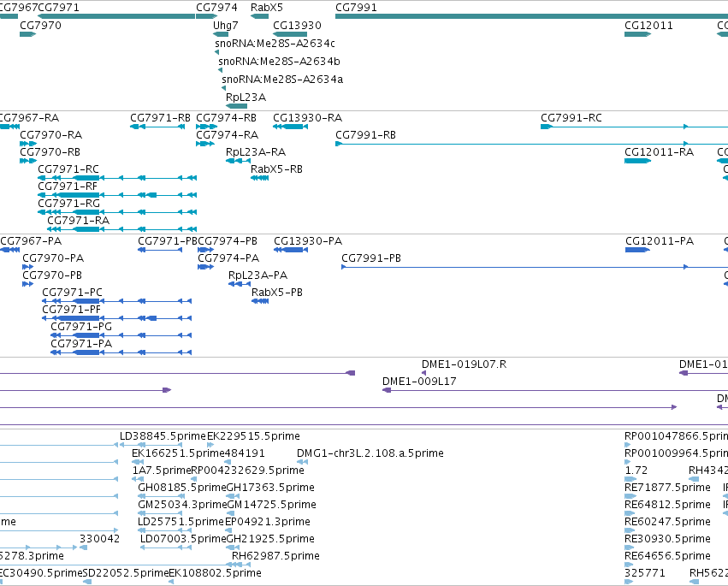Click transcript CG7970-RB label
The image size is (728, 586).
(50, 152)
